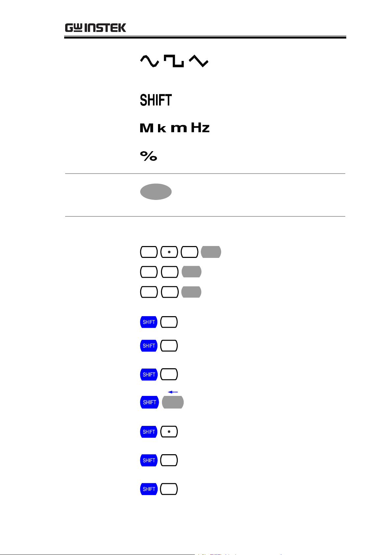The width and height of the screenshot is (392, 555).
Task: Click the lowercase m milli unit symbol
Action: [x=179, y=128]
